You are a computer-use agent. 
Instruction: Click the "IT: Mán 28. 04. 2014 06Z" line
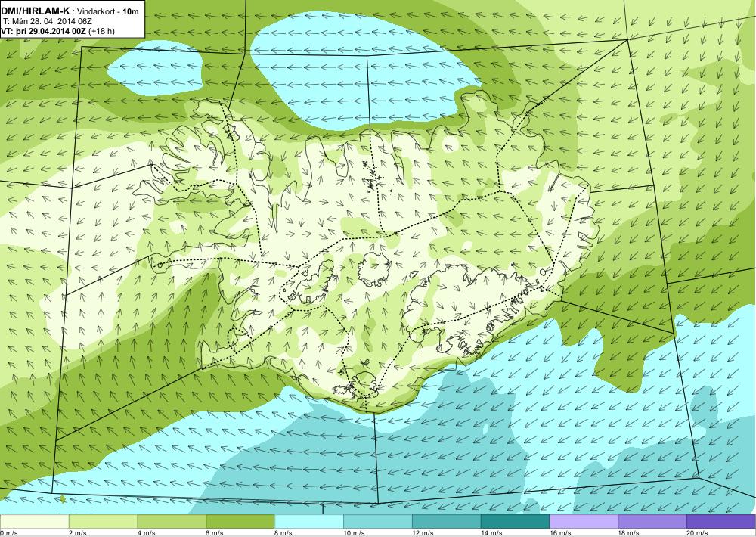click(x=47, y=22)
